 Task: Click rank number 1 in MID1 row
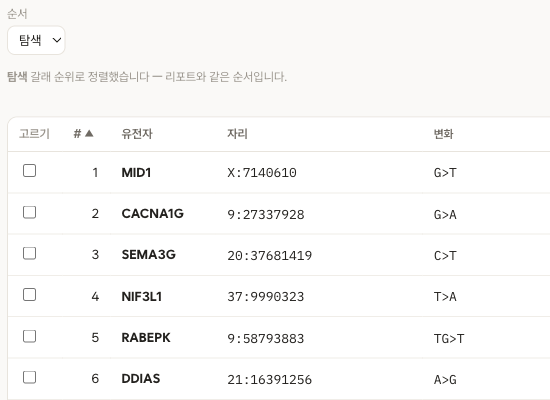point(95,173)
